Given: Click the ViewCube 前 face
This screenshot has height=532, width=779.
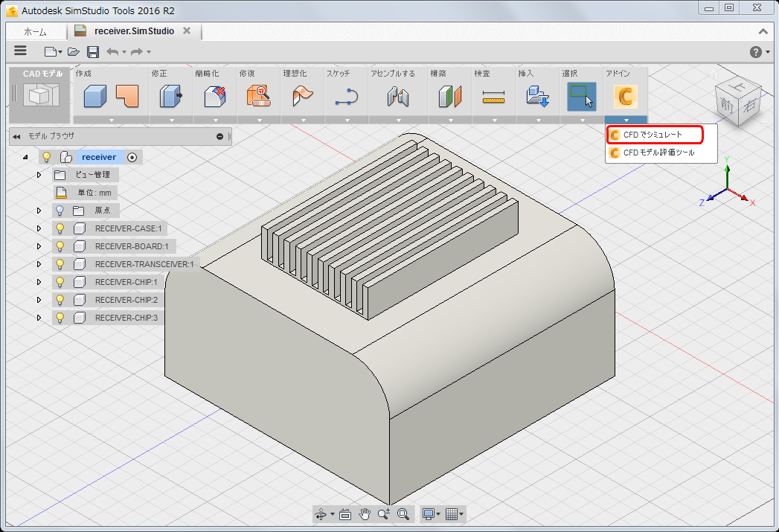Looking at the screenshot, I should click(727, 105).
